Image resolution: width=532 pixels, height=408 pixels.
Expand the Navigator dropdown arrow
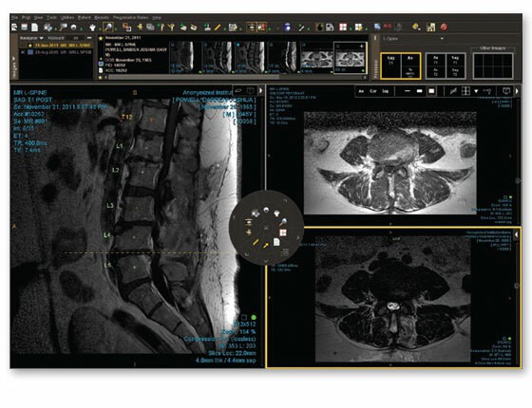click(x=42, y=38)
